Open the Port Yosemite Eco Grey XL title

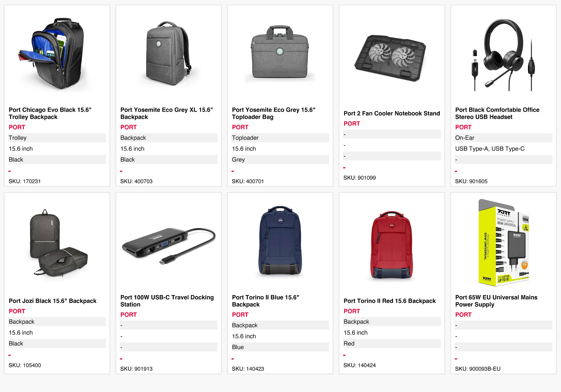166,113
